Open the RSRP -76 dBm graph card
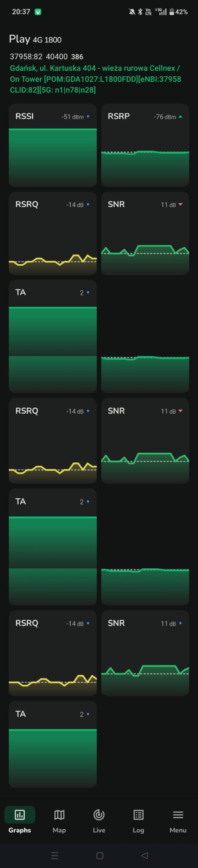Screen dimensions: 198x868 tap(145, 145)
